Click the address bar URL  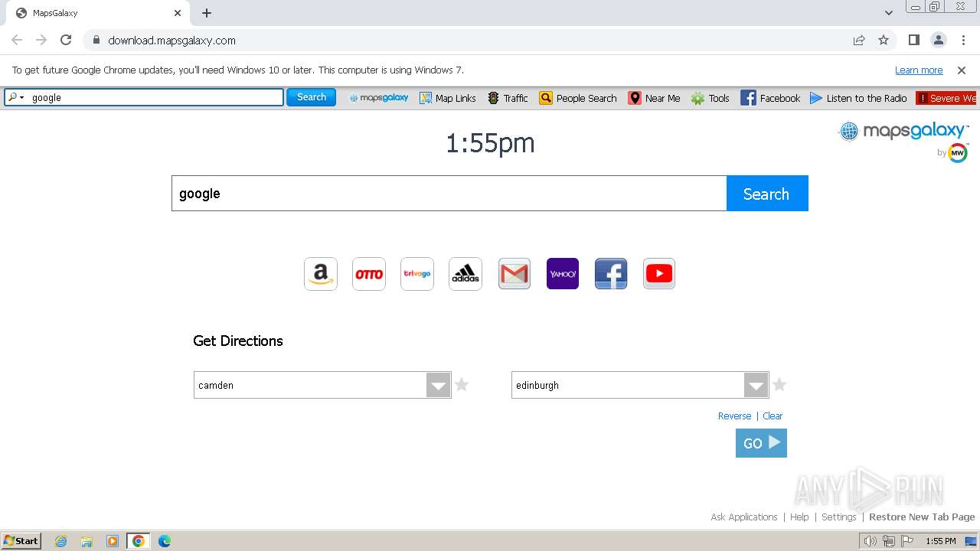[171, 41]
